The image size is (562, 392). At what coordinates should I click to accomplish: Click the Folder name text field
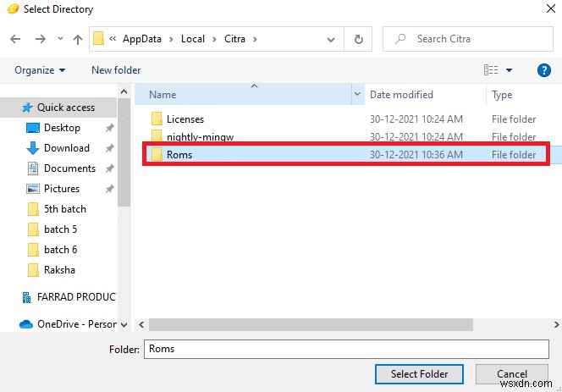pos(346,348)
